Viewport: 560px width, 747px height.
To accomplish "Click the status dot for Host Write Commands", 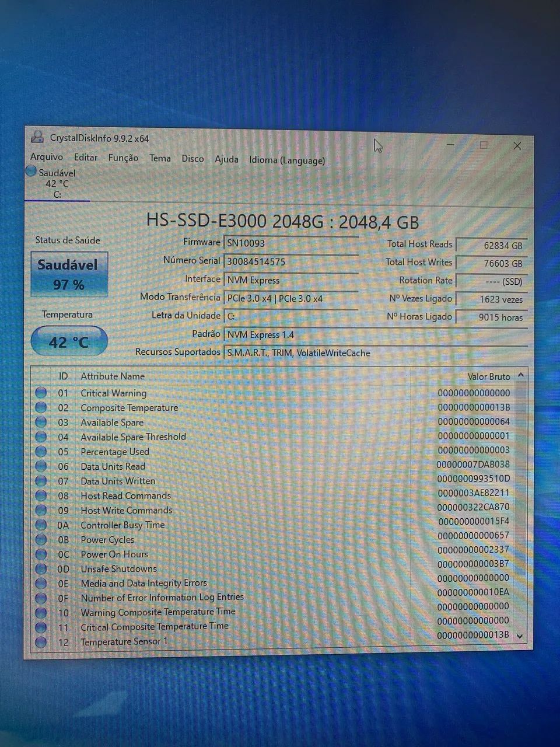I will coord(41,510).
